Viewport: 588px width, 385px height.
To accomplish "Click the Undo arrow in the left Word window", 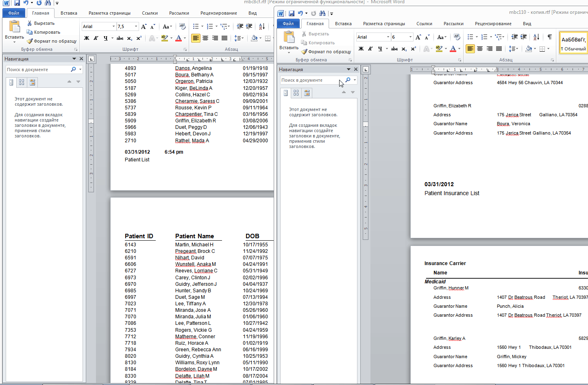I will click(26, 3).
